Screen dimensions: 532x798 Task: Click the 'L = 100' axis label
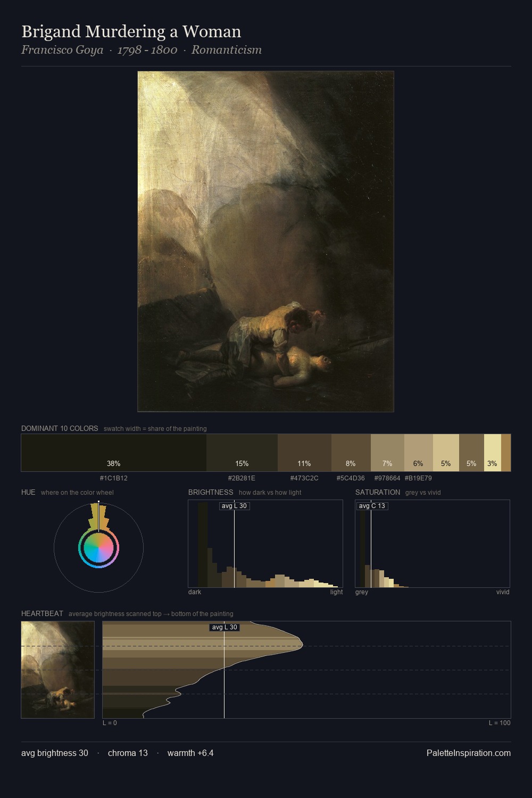(x=500, y=723)
